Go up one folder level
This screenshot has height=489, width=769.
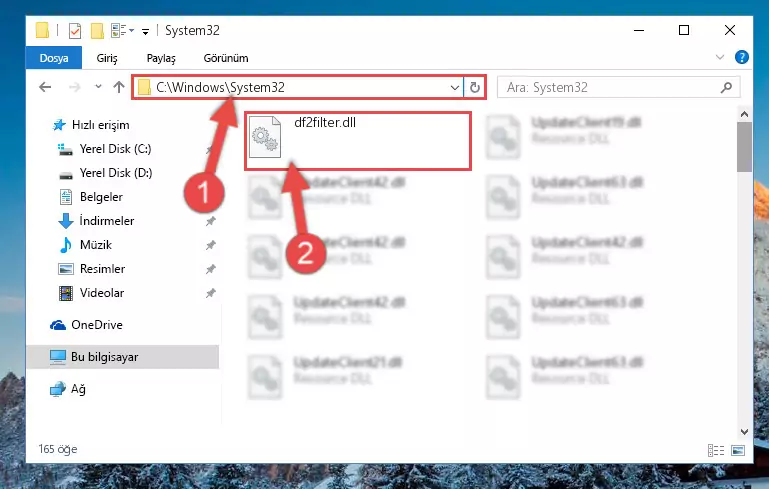coord(119,87)
